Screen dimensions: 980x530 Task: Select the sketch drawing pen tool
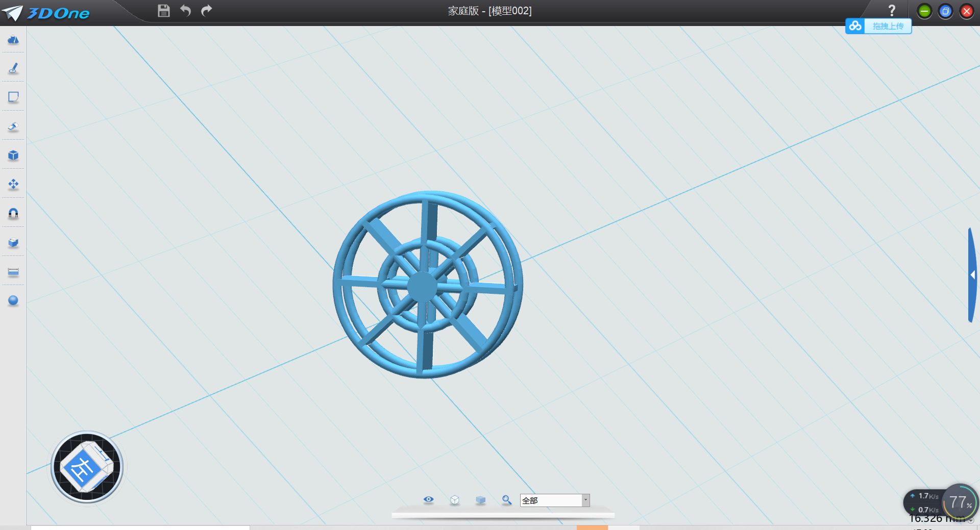click(x=13, y=68)
